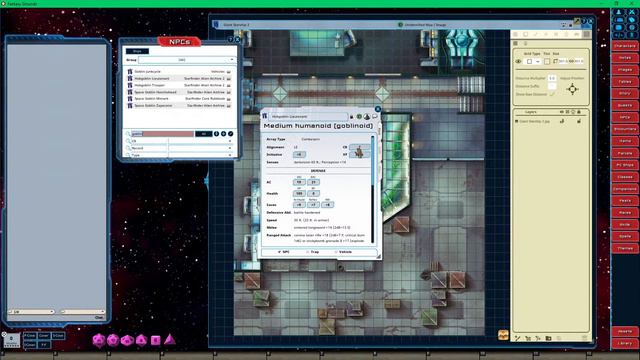Image resolution: width=640 pixels, height=360 pixels.
Task: Click the Parcels sidebar button
Action: click(625, 153)
